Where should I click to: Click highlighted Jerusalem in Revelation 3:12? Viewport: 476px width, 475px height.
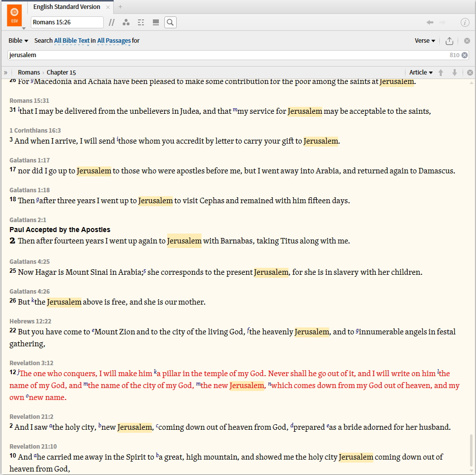(247, 386)
